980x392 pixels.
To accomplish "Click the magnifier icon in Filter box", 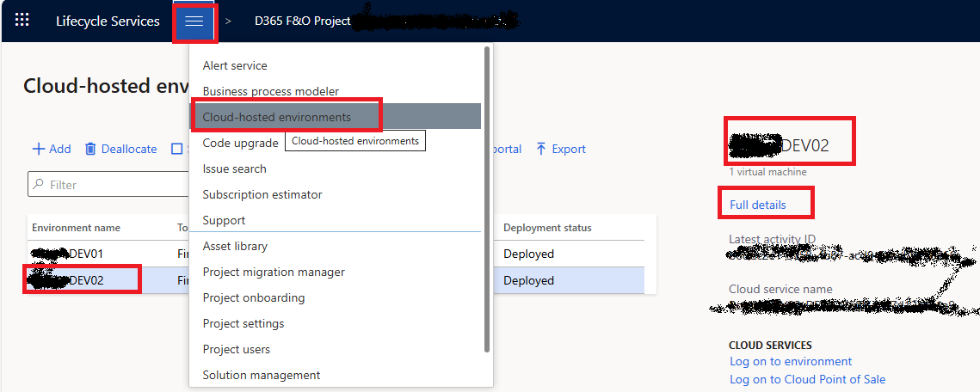I will tap(39, 185).
